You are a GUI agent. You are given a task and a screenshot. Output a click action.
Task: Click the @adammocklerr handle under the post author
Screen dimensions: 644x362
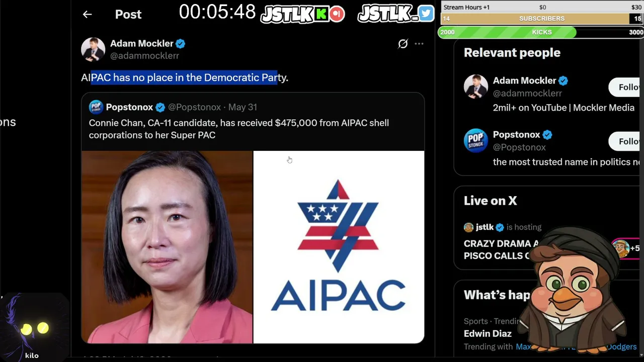click(144, 56)
